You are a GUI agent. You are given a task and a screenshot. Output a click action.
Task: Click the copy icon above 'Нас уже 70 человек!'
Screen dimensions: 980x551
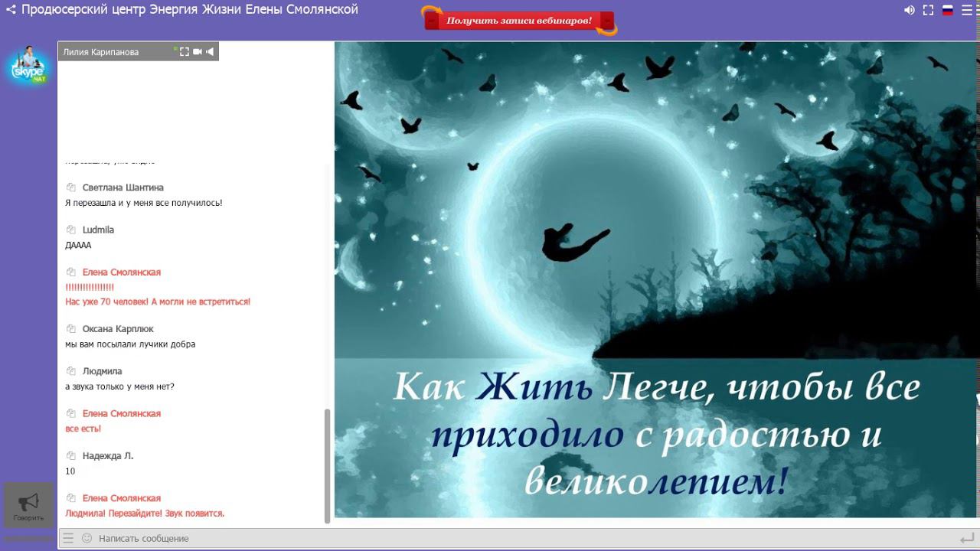pyautogui.click(x=70, y=272)
